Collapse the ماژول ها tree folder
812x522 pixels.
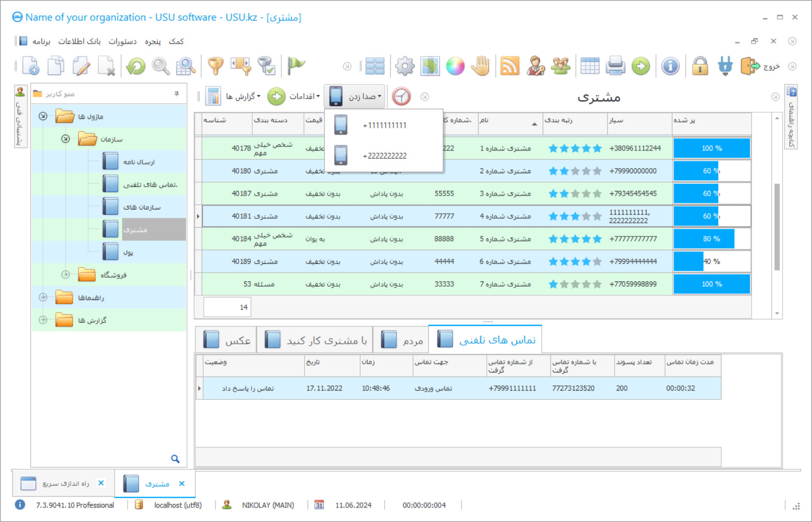click(x=43, y=116)
